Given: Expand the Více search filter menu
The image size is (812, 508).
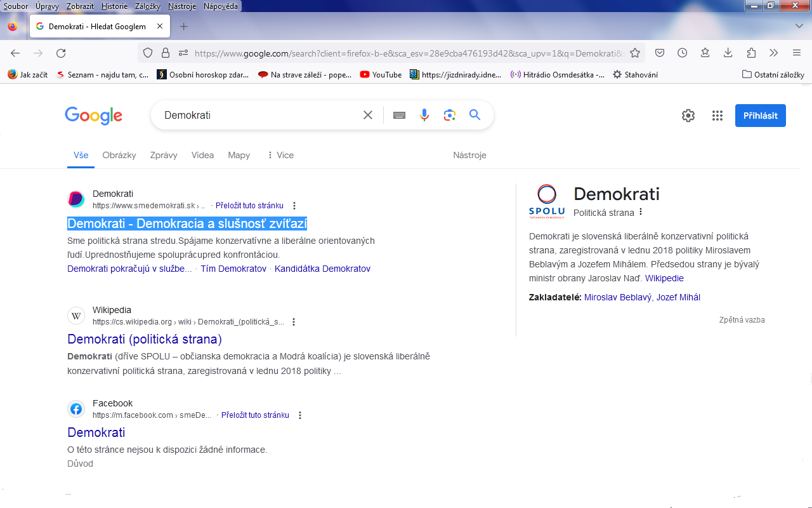Looking at the screenshot, I should click(280, 155).
